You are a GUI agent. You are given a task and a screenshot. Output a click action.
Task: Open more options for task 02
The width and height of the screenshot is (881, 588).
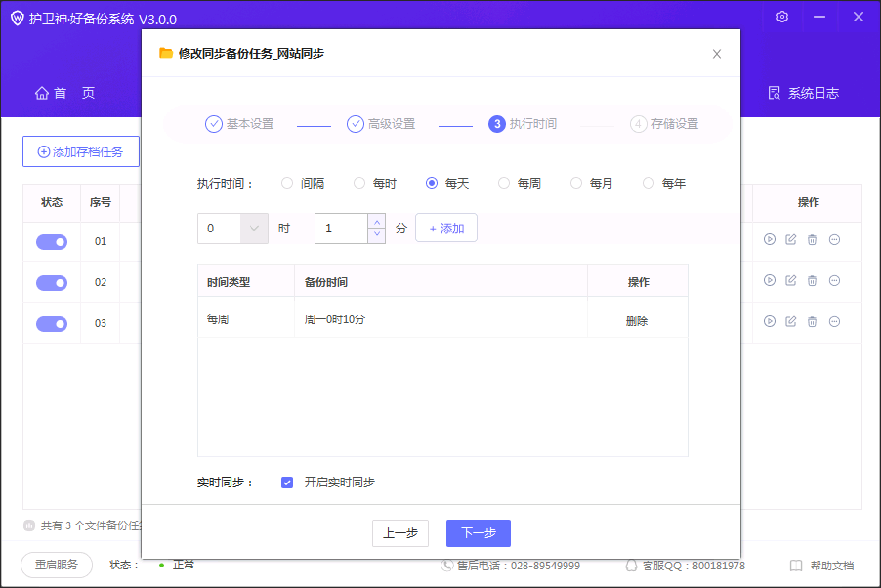tap(834, 280)
